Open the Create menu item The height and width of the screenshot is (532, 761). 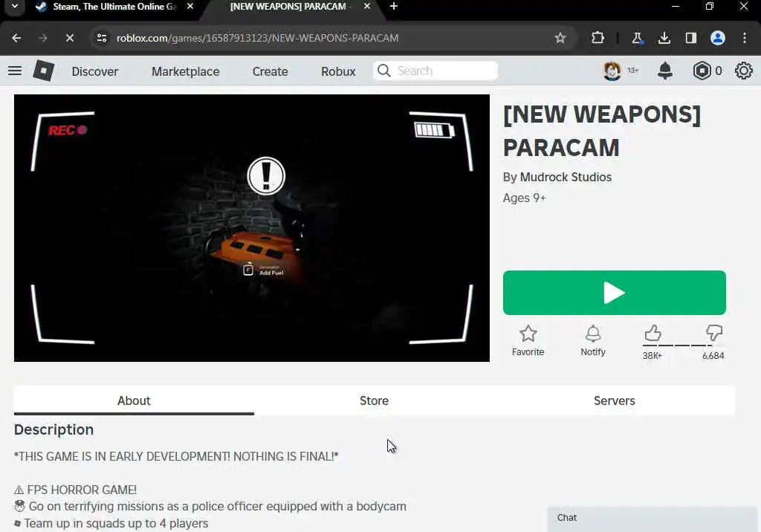click(270, 71)
